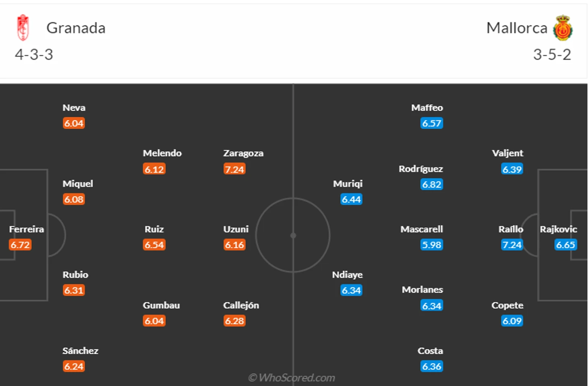
Task: Open the Granada team name link
Action: point(76,28)
